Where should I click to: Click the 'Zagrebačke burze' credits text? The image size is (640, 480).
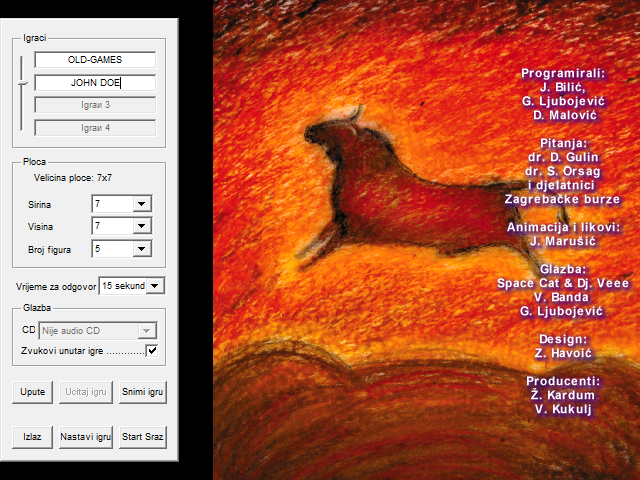tap(562, 199)
